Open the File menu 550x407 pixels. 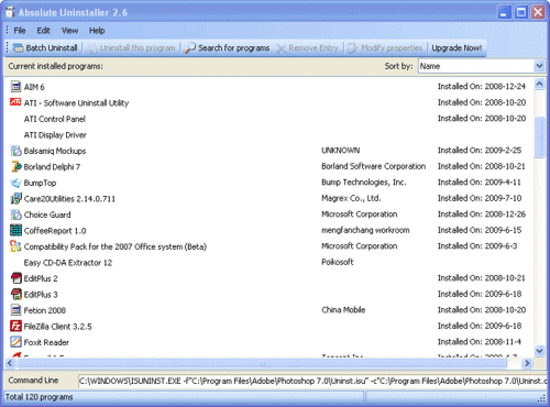point(20,31)
